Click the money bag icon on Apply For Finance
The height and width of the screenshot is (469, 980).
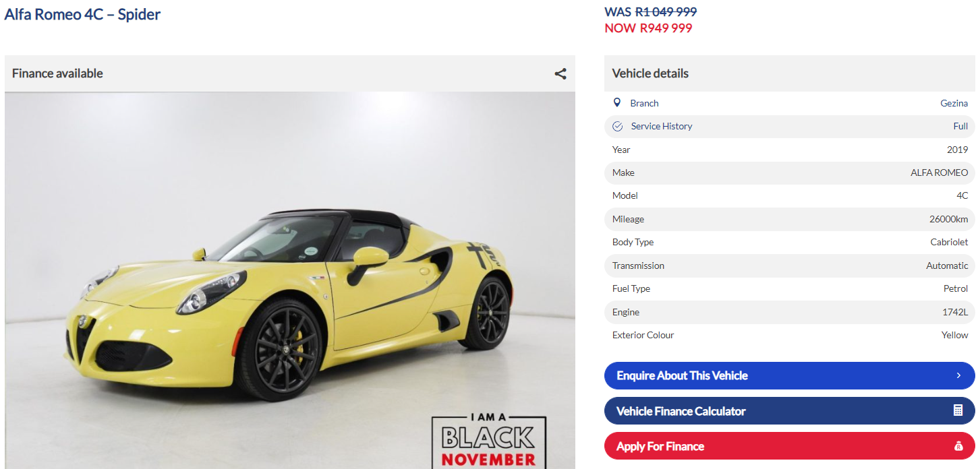(958, 446)
